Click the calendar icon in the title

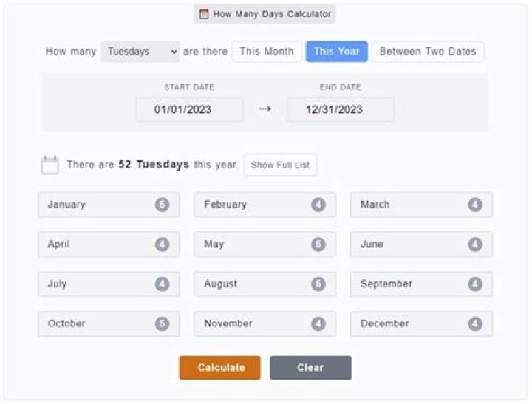point(204,13)
